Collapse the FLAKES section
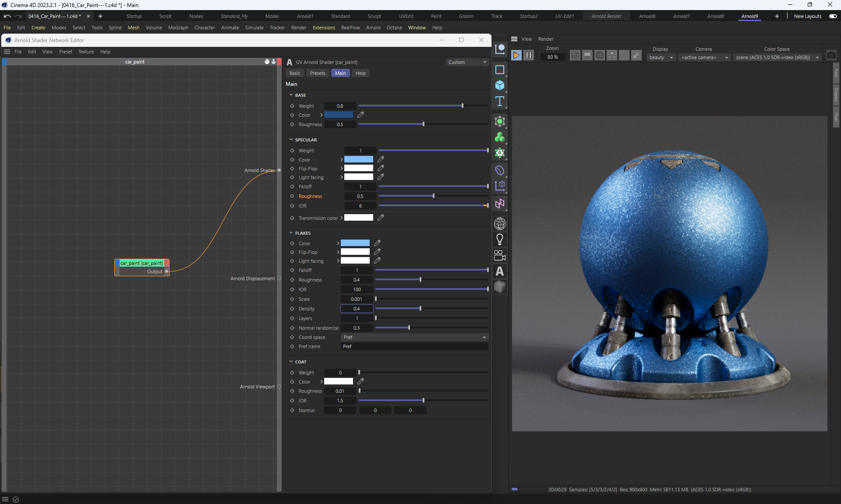Screen dimensions: 841x504 coord(291,233)
